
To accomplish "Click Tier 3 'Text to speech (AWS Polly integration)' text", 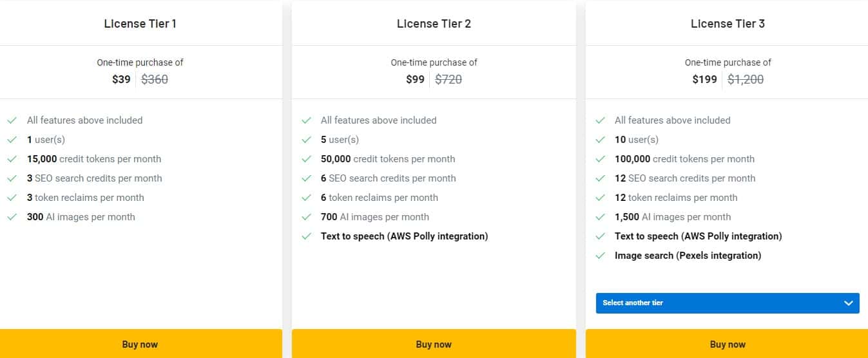I will click(x=698, y=236).
